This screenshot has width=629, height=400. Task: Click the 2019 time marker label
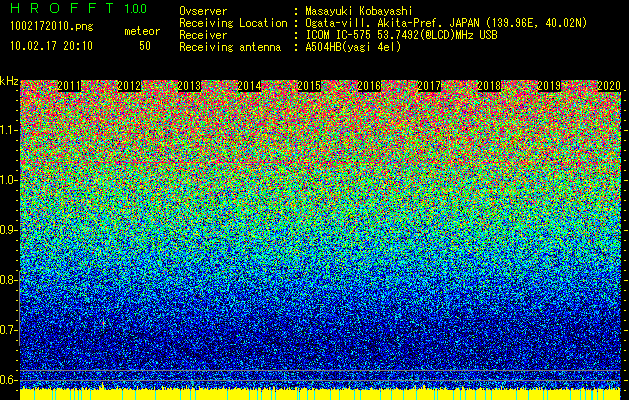[549, 86]
